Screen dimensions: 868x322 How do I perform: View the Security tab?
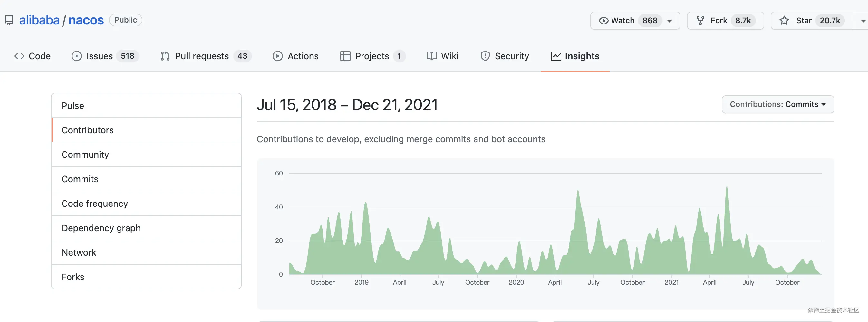505,56
